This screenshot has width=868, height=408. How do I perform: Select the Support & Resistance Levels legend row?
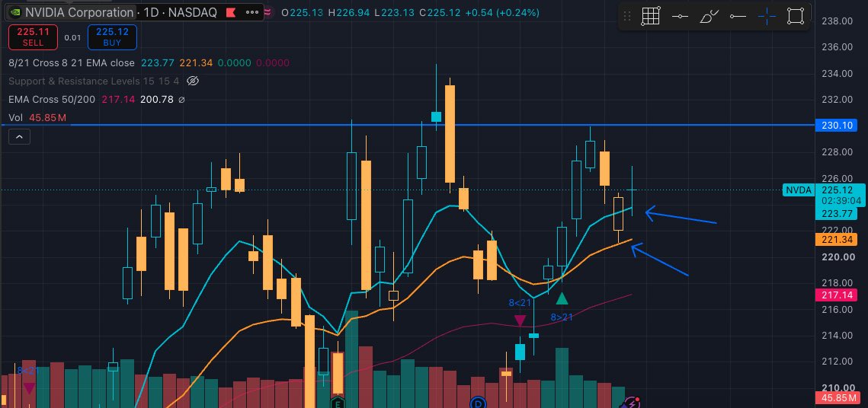(x=94, y=81)
